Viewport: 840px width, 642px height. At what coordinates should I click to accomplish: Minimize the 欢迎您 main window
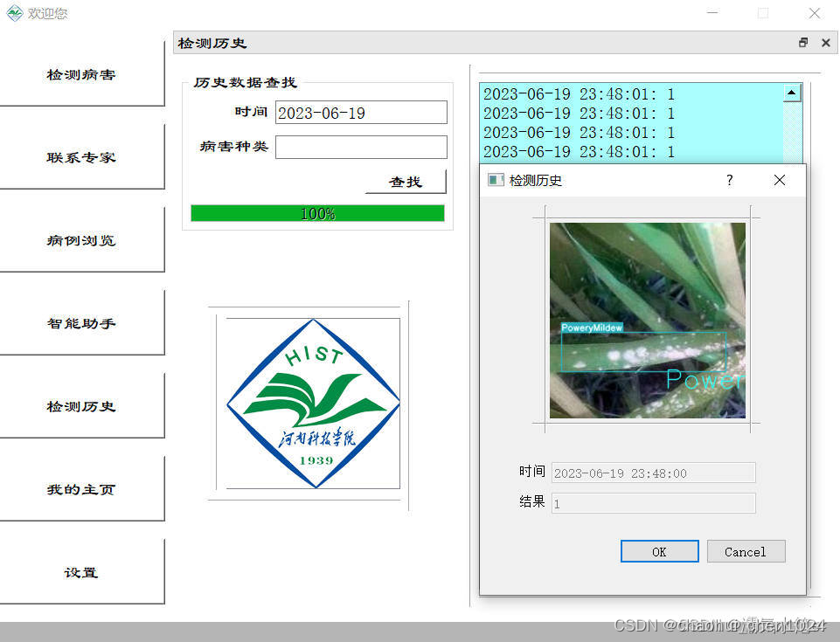(712, 12)
